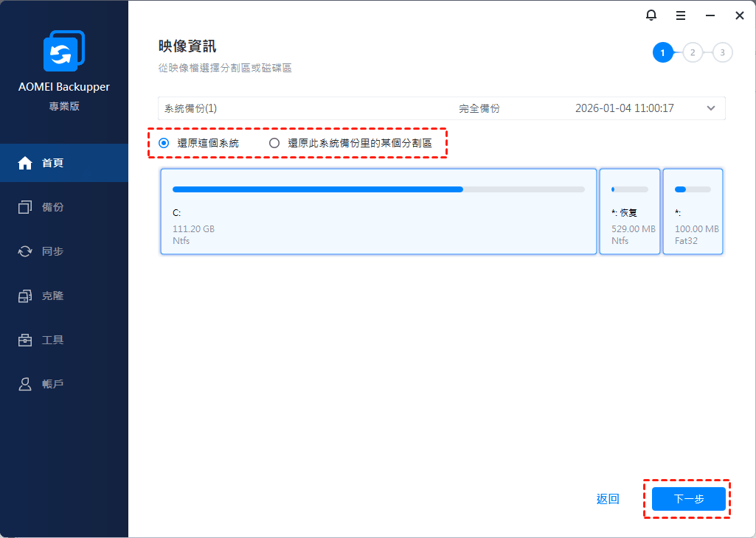The width and height of the screenshot is (756, 538).
Task: Click the 首頁 home icon in sidebar
Action: tap(25, 163)
